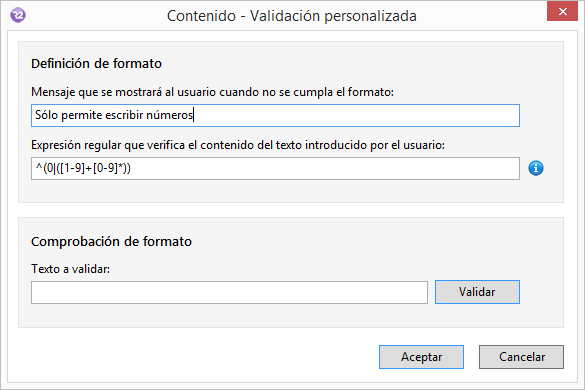Click the purple application icon in the title bar
The image size is (585, 390).
tap(18, 15)
